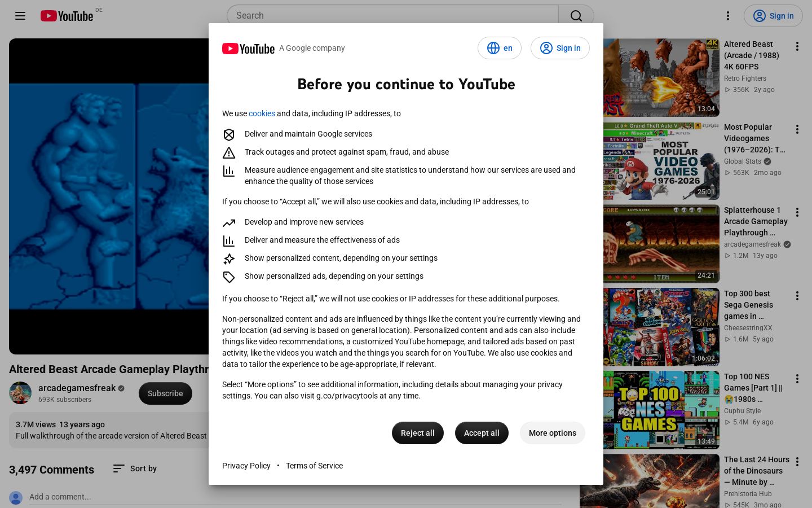Open the Global Stats channel name
The width and height of the screenshot is (812, 508).
pyautogui.click(x=743, y=161)
